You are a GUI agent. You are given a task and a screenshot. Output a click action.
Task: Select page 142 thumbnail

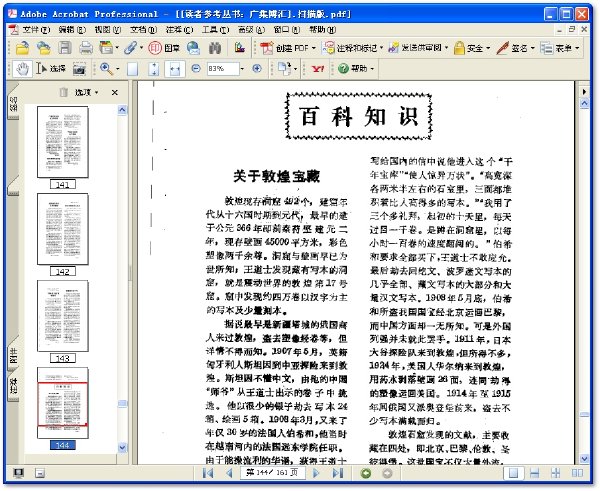[63, 229]
